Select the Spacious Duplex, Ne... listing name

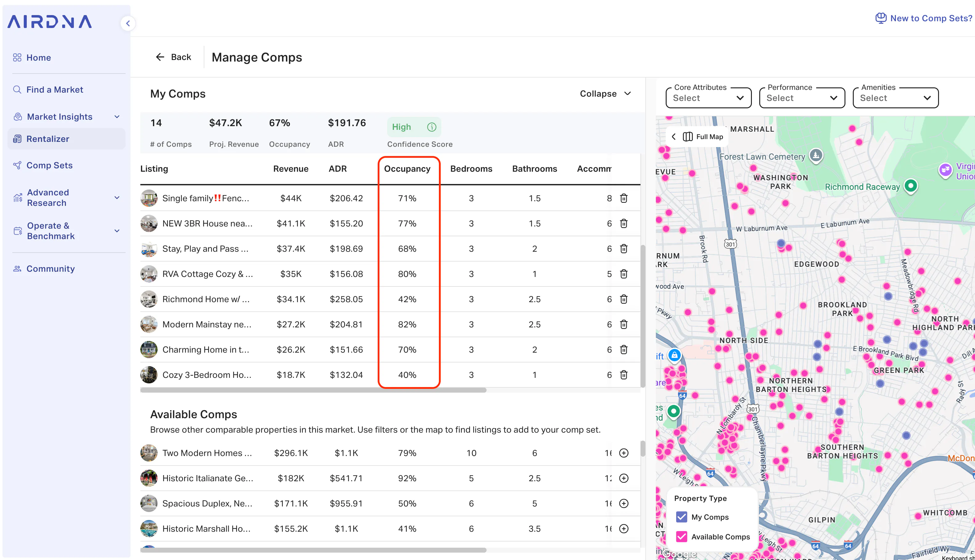[207, 503]
